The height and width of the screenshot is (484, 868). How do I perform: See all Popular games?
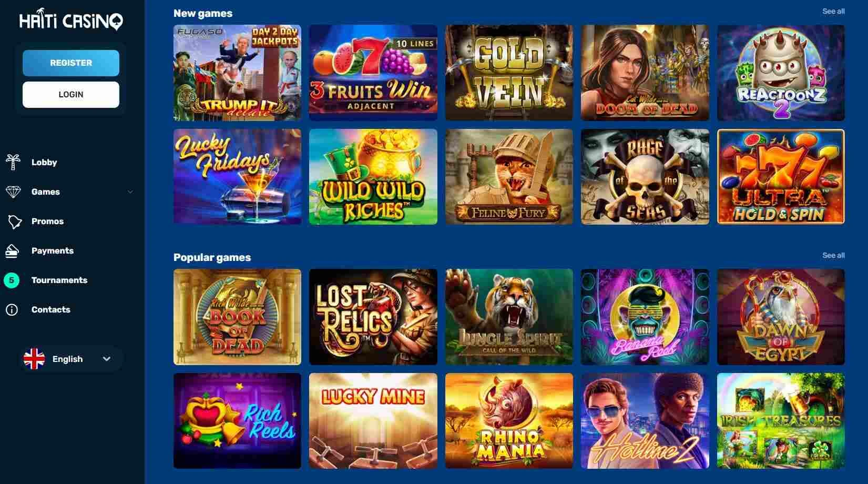833,255
